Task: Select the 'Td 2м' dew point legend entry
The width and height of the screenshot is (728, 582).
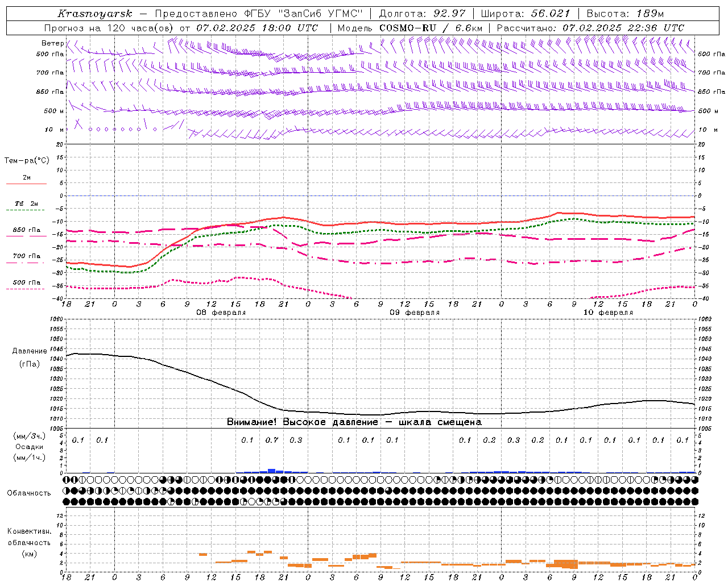Action: pyautogui.click(x=26, y=203)
